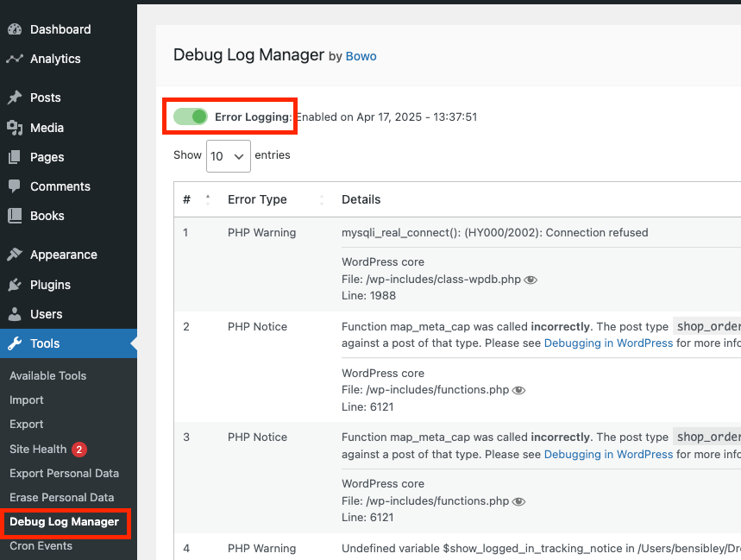Open the Debug Log Manager menu item

pos(66,522)
